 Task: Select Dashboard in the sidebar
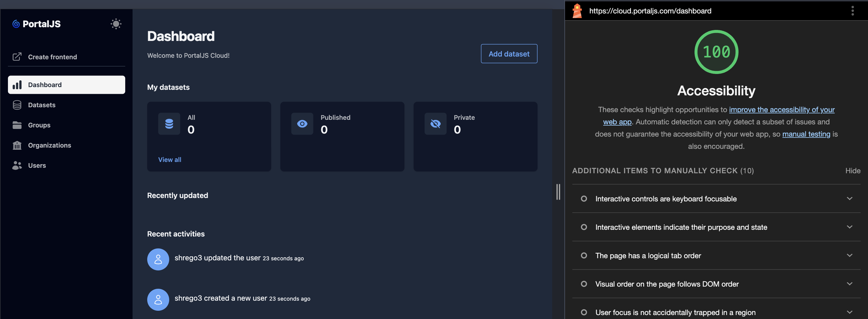tap(66, 85)
